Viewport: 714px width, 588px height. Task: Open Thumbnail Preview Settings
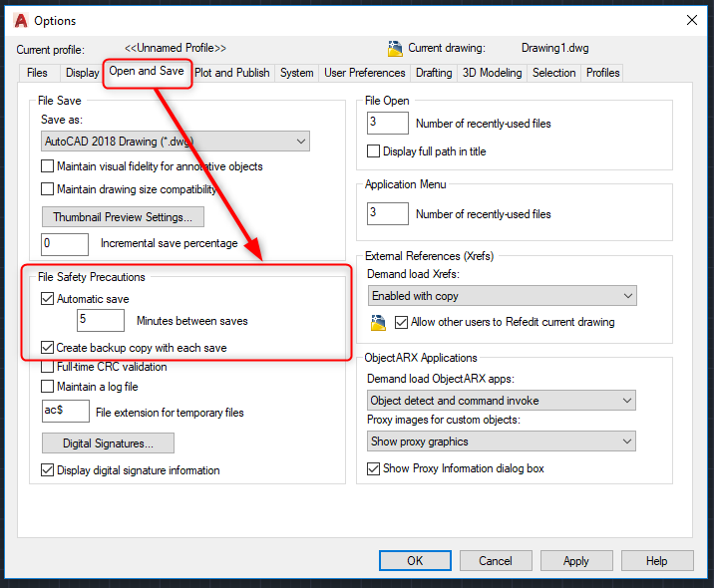point(123,217)
